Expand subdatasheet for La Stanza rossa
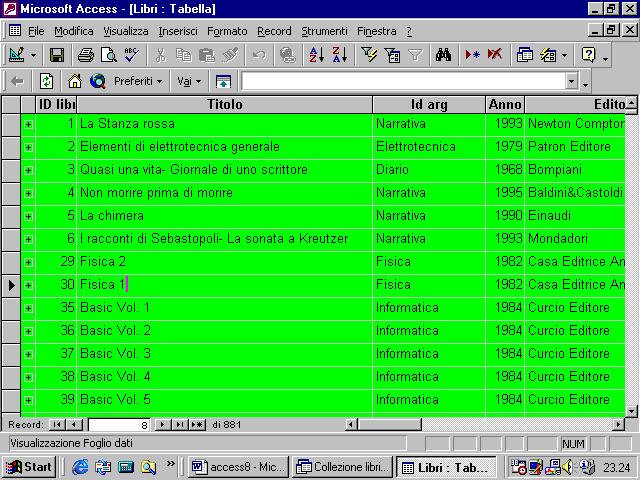640x480 pixels. point(28,124)
